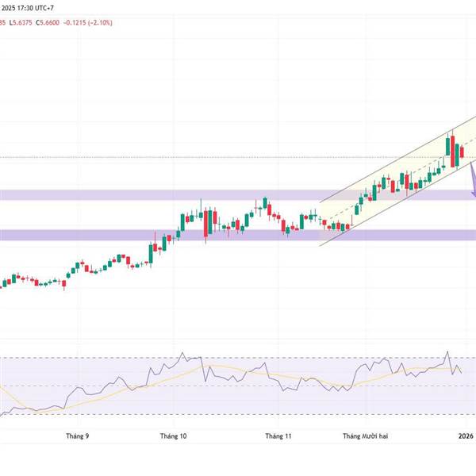Click the "Tháng 10" time axis label
This screenshot has width=476, height=476.
(x=173, y=436)
